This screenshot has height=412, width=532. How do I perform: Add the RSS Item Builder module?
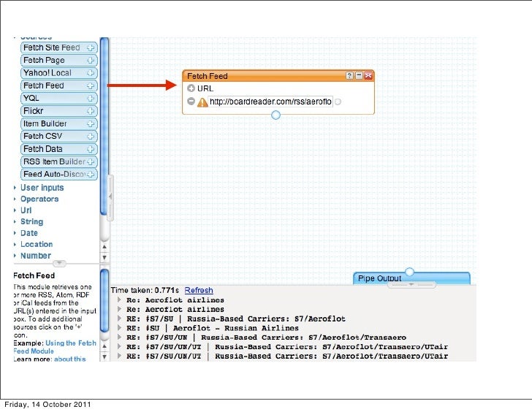(x=91, y=161)
